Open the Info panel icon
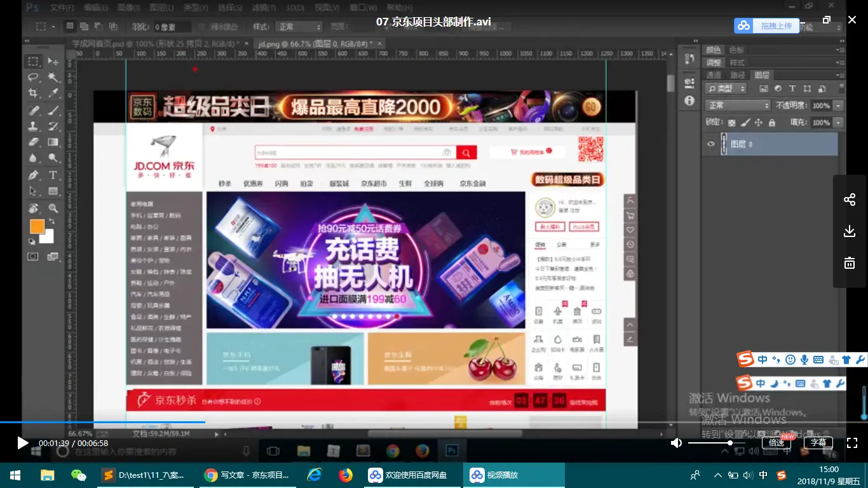 tap(689, 100)
